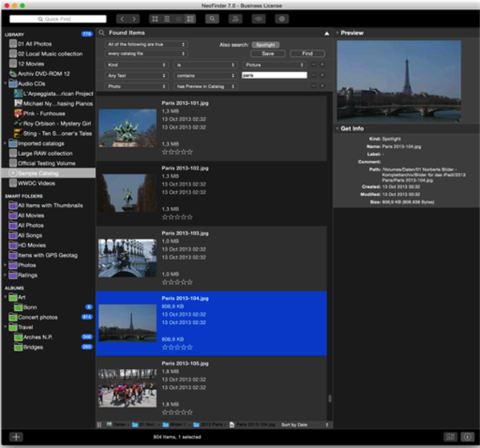
Task: Click the plus add-catalog button at bottom left
Action: 16,437
